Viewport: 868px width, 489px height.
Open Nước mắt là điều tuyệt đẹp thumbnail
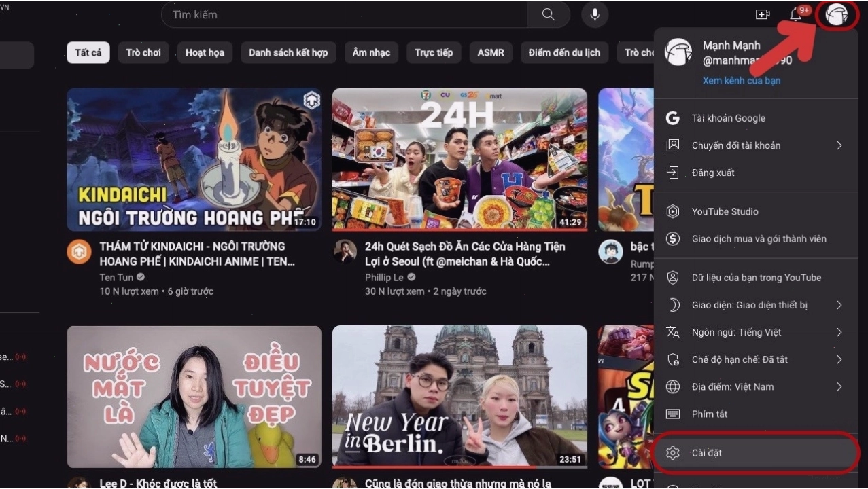click(194, 397)
